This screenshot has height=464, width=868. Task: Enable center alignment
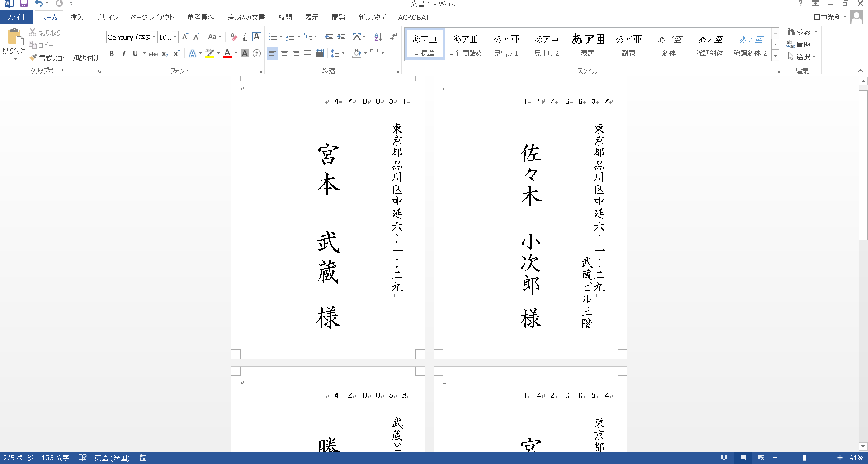coord(284,53)
